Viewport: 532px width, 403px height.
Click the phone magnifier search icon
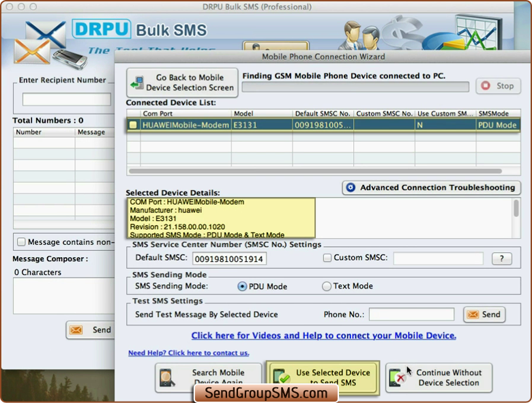coord(167,378)
